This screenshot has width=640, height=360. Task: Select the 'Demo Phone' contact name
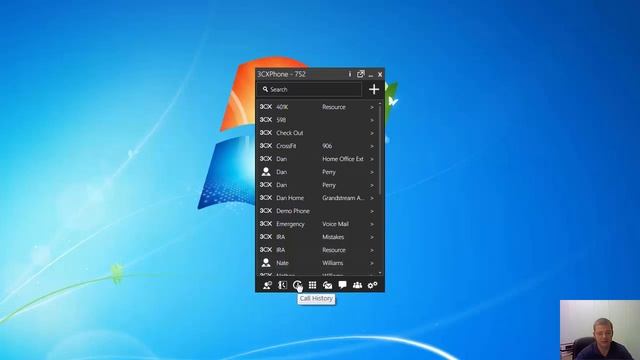pyautogui.click(x=293, y=211)
